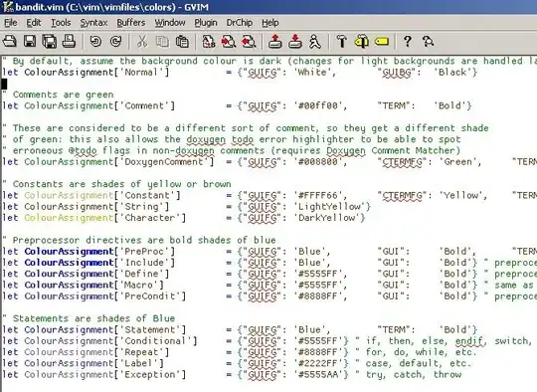This screenshot has width=537, height=392.
Task: Copy selection using the copy icon
Action: [x=162, y=42]
